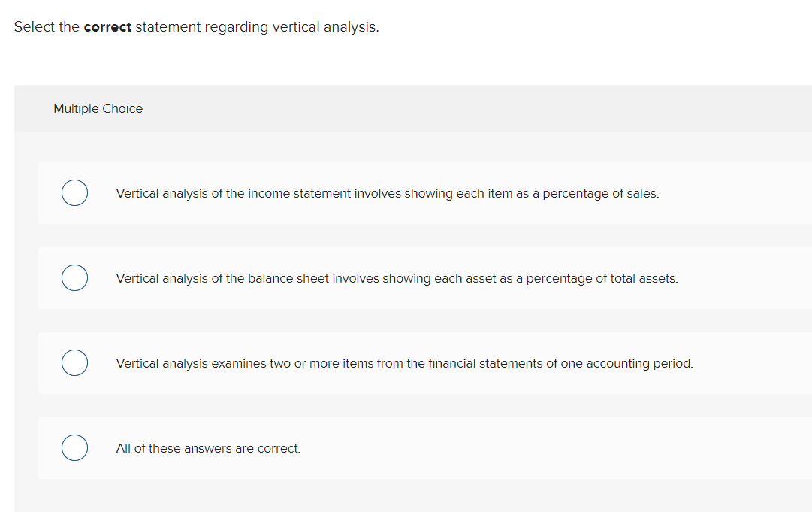Select the radio button for the two or more items answer
The height and width of the screenshot is (512, 812).
click(74, 363)
